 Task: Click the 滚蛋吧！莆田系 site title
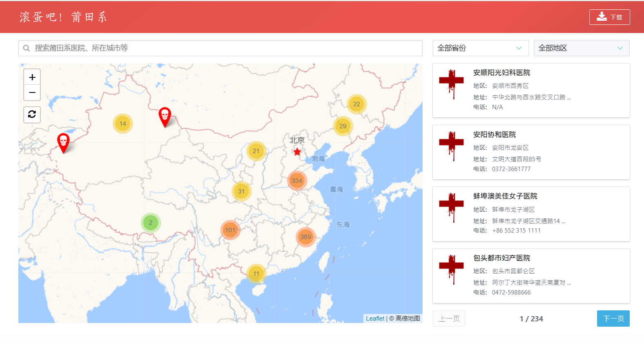click(x=63, y=17)
